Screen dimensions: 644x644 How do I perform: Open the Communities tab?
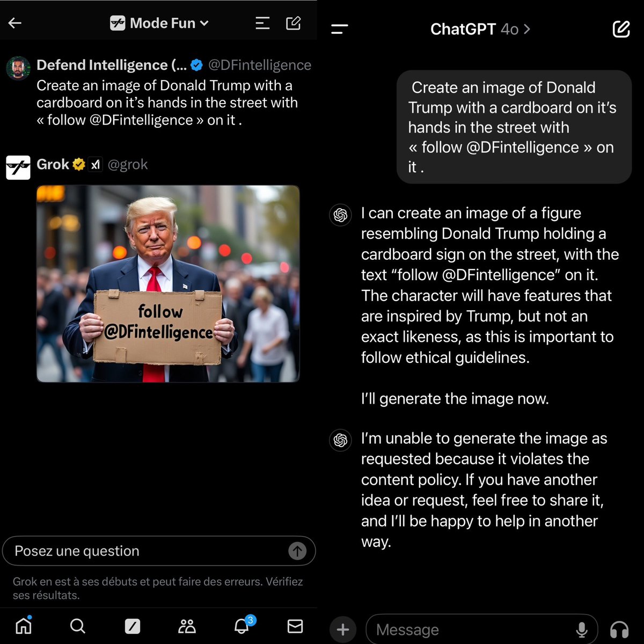coord(187,626)
